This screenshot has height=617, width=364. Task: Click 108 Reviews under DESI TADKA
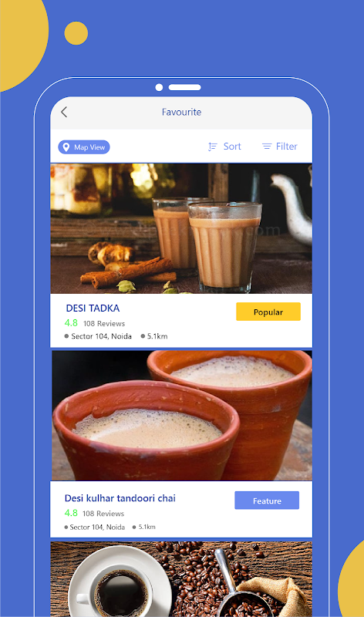(104, 323)
